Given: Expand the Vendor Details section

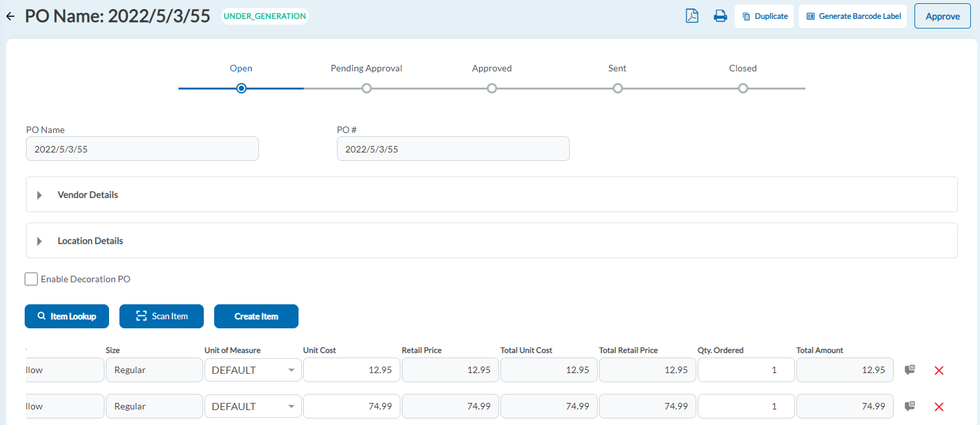Looking at the screenshot, I should point(39,195).
